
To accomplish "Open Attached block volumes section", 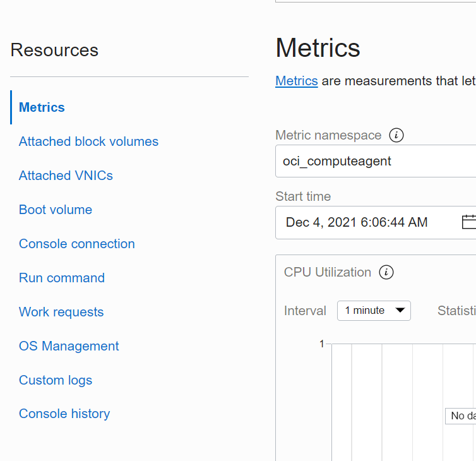I will click(x=88, y=141).
